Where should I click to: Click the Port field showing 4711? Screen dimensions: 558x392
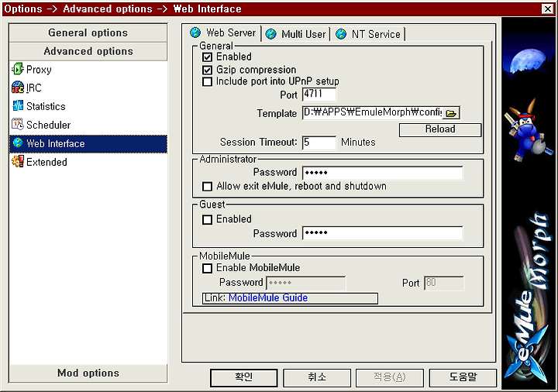(x=319, y=95)
